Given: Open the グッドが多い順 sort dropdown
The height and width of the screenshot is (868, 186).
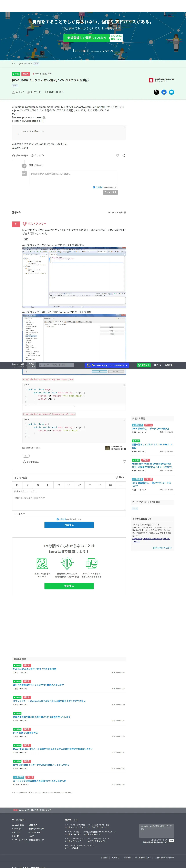Looking at the screenshot, I should click(117, 213).
